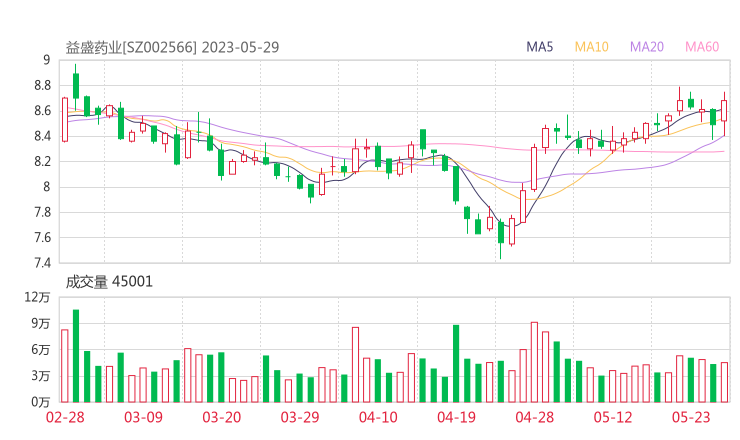Click the chart title 益盛药业[SZ002566] 2023-05-29
This screenshot has height=440, width=740.
172,47
